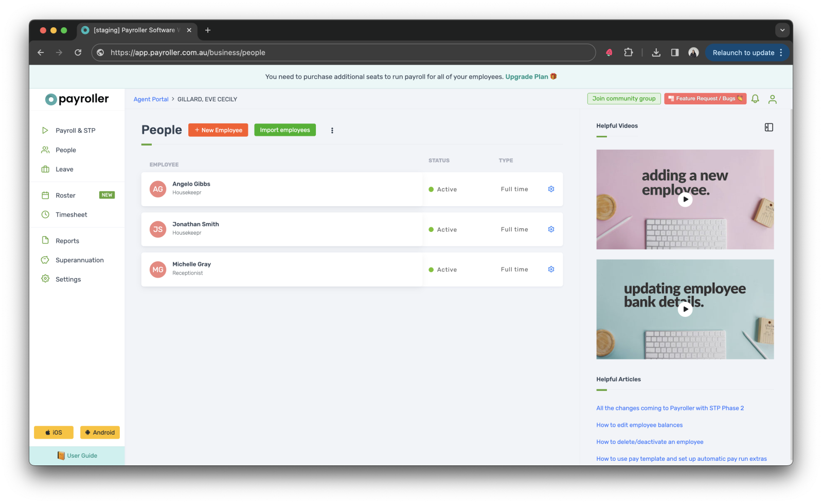The width and height of the screenshot is (822, 504).
Task: Play the updating employee bank details video
Action: (685, 309)
